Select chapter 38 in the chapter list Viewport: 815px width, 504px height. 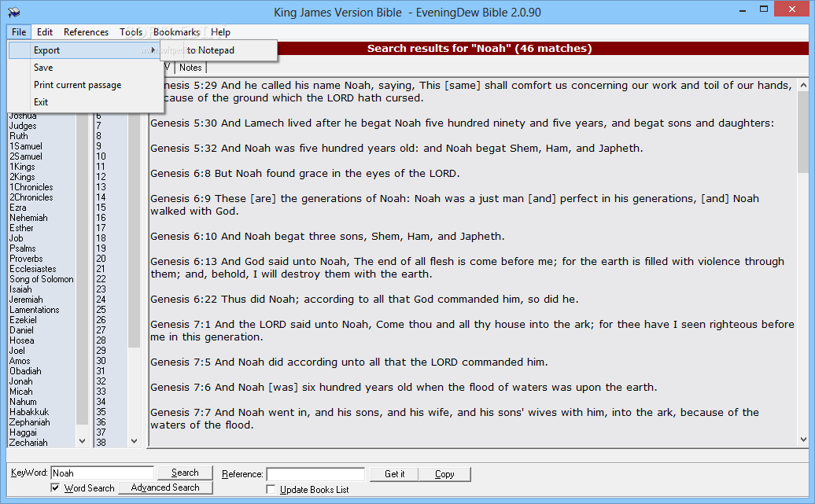tap(101, 443)
